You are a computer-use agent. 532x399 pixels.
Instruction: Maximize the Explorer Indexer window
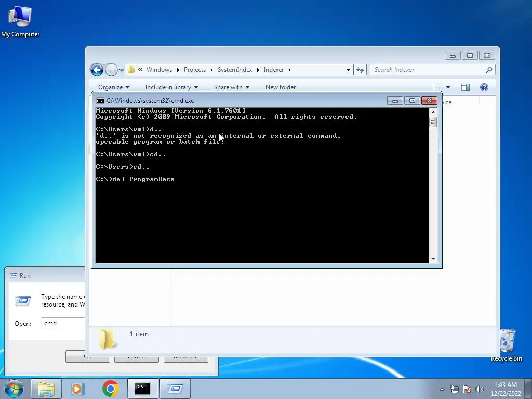[470, 55]
